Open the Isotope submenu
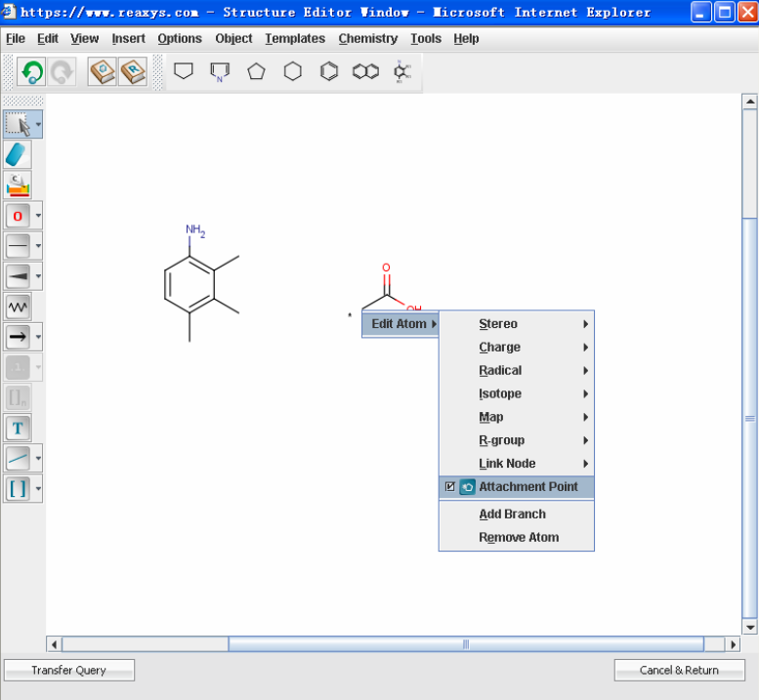 [517, 393]
